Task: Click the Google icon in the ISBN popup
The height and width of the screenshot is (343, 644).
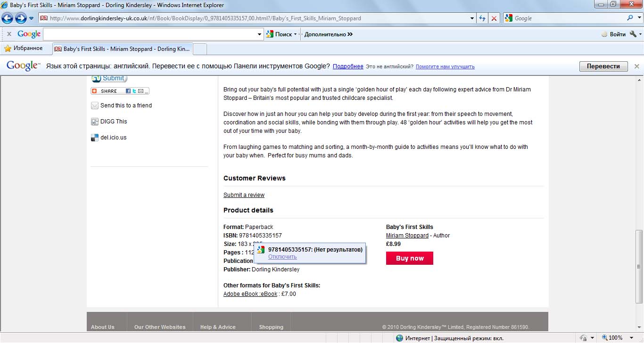Action: coord(261,250)
